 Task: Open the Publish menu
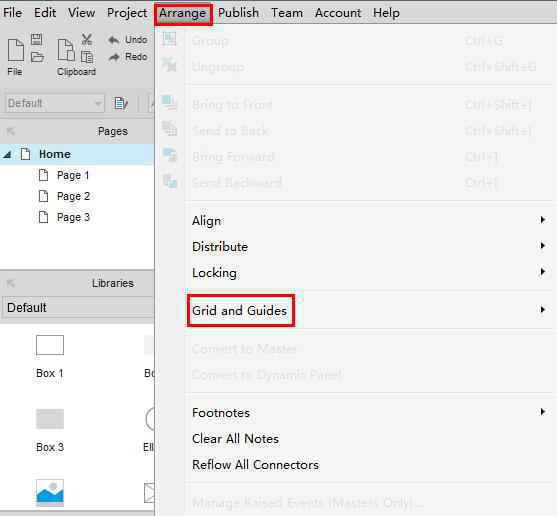238,13
